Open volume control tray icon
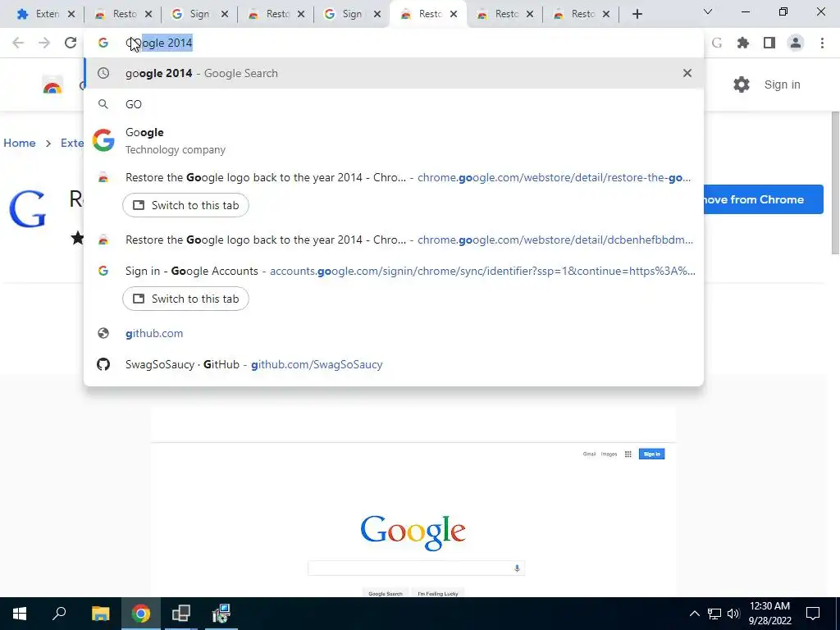 click(733, 614)
